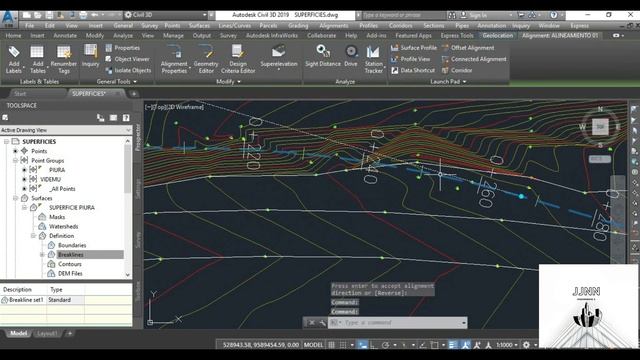
Task: Expand the Launch Pad panel
Action: pos(448,82)
